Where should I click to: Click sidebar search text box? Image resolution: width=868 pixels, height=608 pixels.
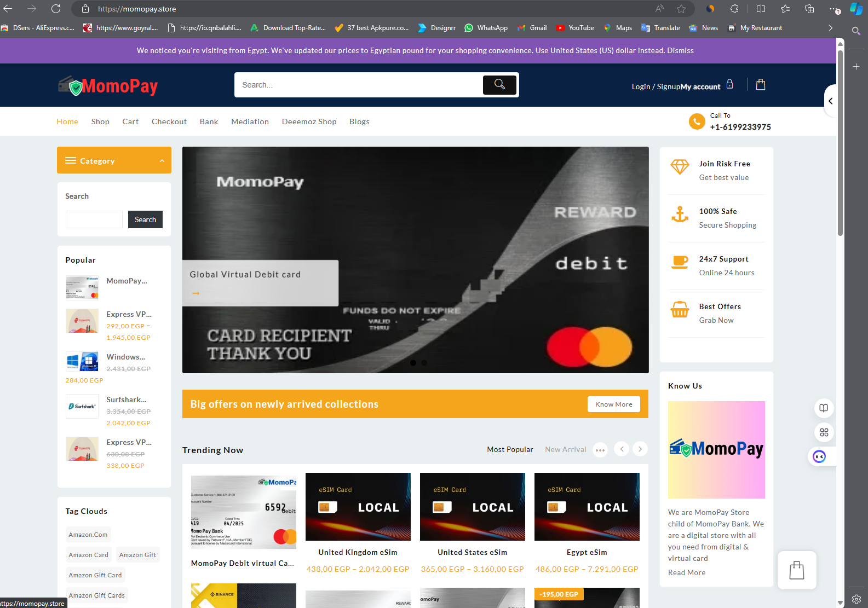[94, 219]
